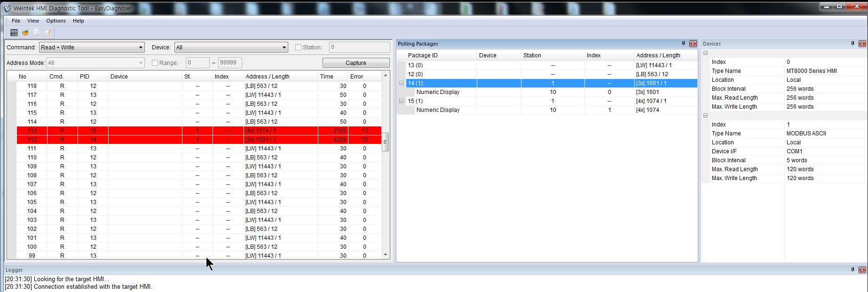Collapse package 14 (1) in Polling Packages
Viewport: 868px width, 292px height.
(x=401, y=83)
